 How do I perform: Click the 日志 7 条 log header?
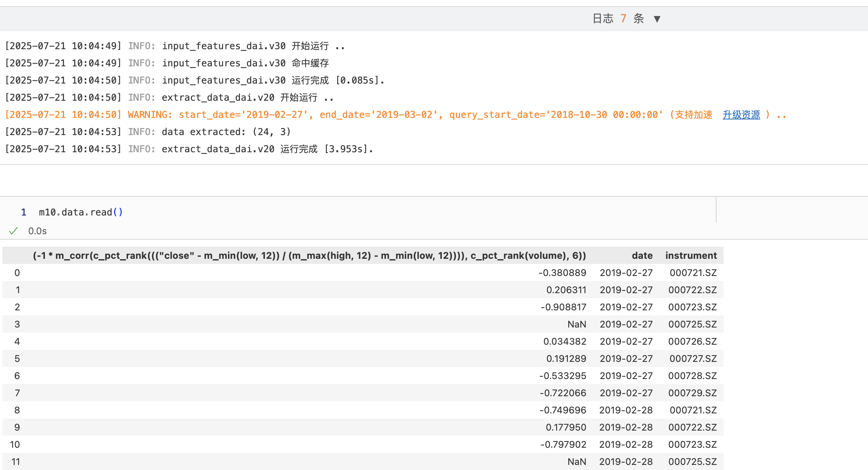click(618, 18)
